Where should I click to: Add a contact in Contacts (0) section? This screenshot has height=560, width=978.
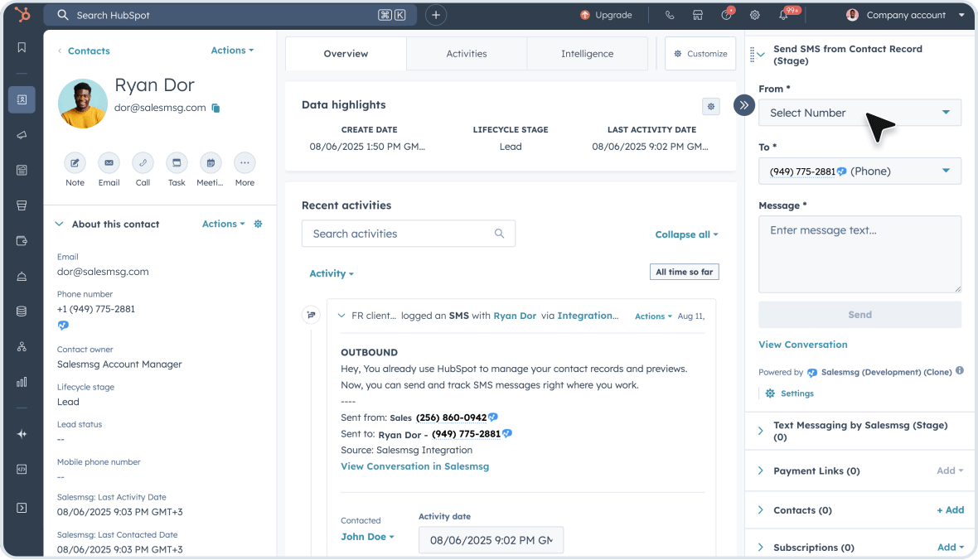pyautogui.click(x=950, y=510)
